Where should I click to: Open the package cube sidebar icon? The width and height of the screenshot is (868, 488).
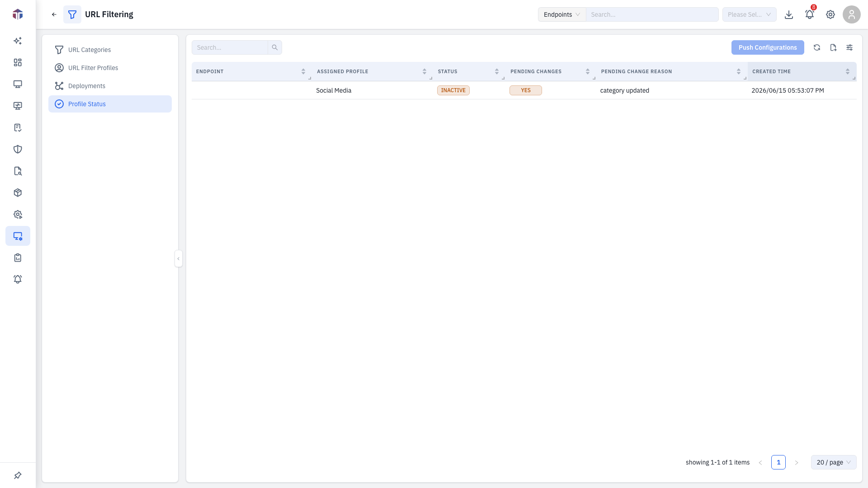tap(18, 192)
